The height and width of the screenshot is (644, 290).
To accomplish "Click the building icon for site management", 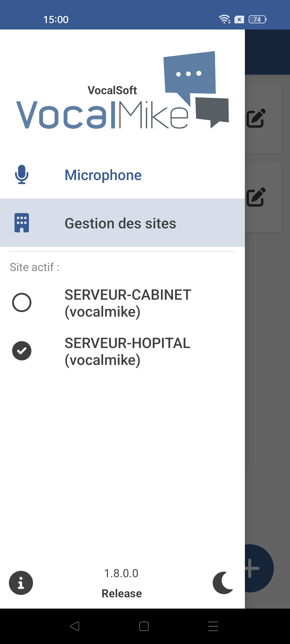I will point(22,223).
